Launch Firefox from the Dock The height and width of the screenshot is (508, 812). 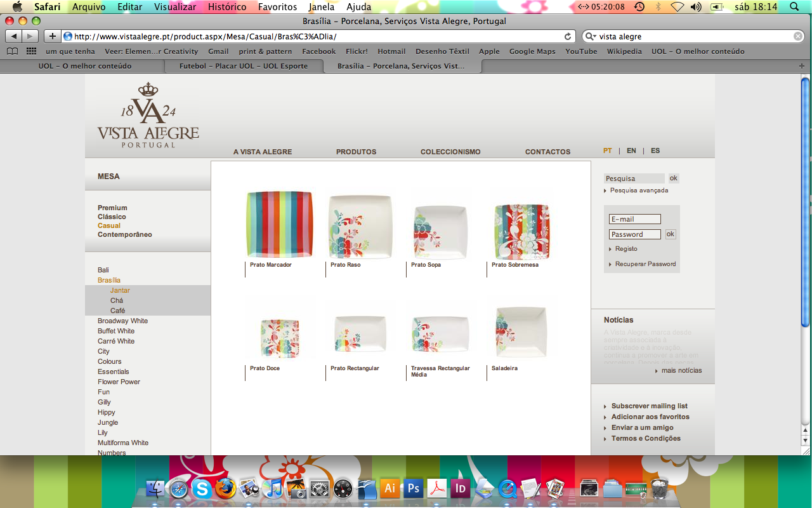point(225,488)
